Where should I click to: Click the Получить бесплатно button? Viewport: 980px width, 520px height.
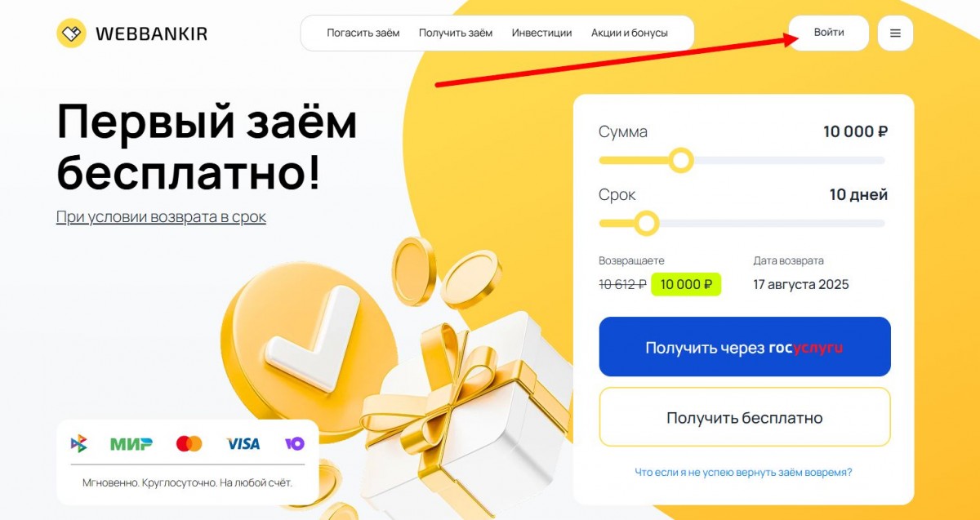tap(745, 417)
